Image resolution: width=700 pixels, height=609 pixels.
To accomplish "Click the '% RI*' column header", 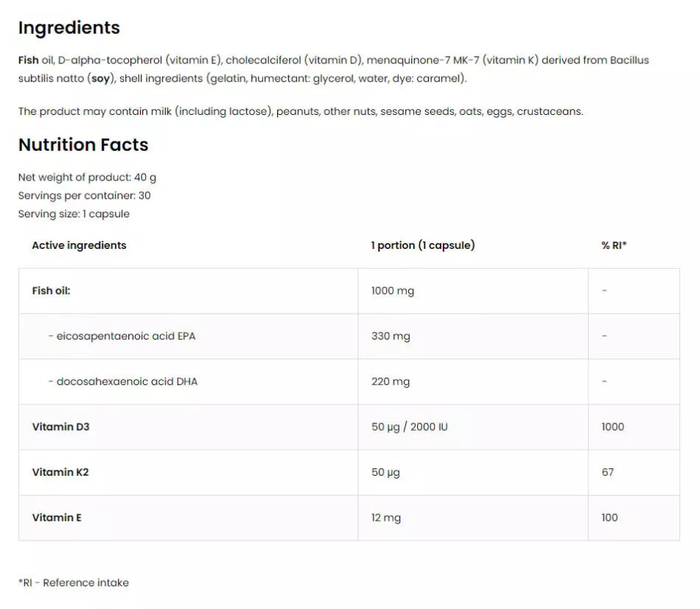I will [614, 245].
